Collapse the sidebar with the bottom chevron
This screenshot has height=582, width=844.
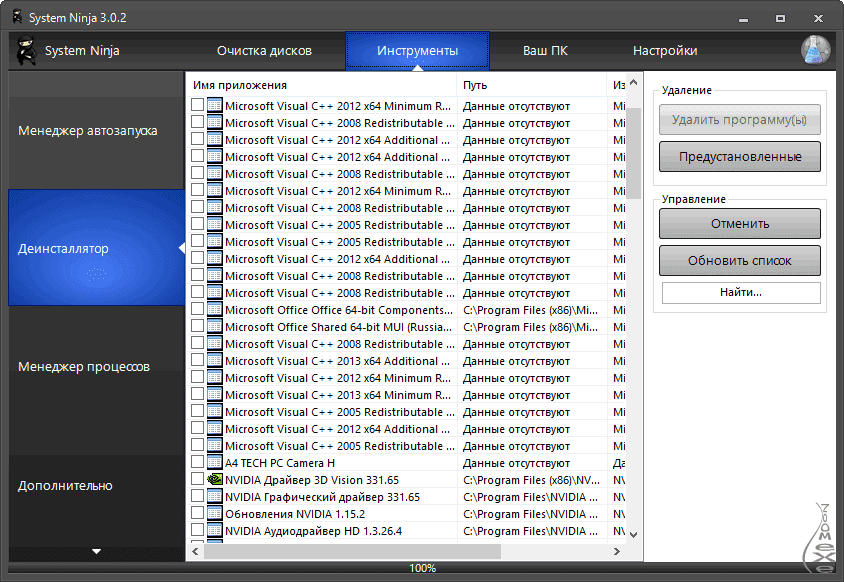tap(96, 551)
